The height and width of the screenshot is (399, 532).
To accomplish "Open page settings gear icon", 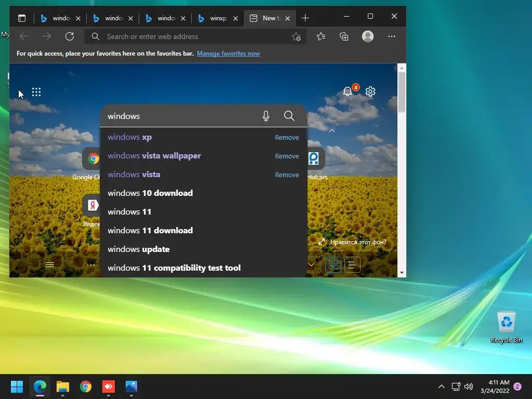I will coord(370,91).
